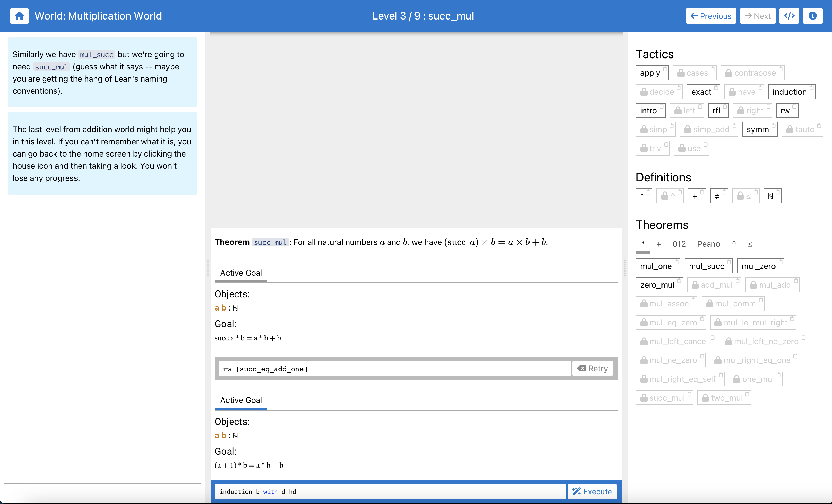Execute the typed induction tactic
Image resolution: width=832 pixels, height=504 pixels.
592,492
